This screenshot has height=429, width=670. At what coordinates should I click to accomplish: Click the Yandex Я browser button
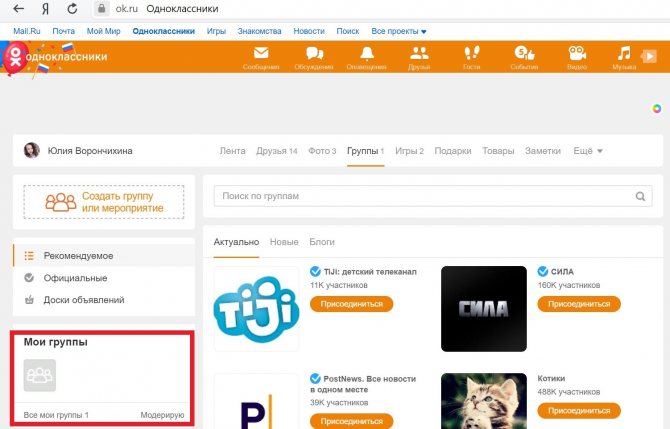pyautogui.click(x=45, y=9)
